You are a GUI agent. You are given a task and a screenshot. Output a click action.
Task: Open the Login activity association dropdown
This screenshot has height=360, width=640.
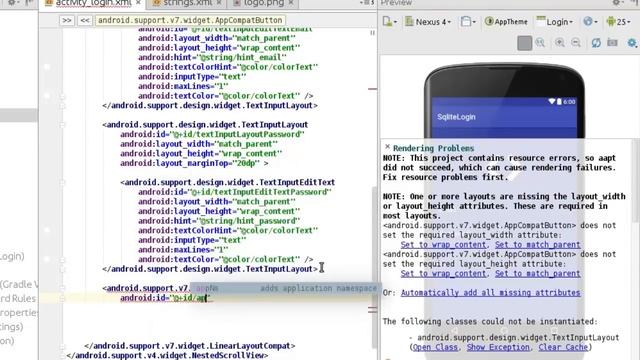pos(555,22)
